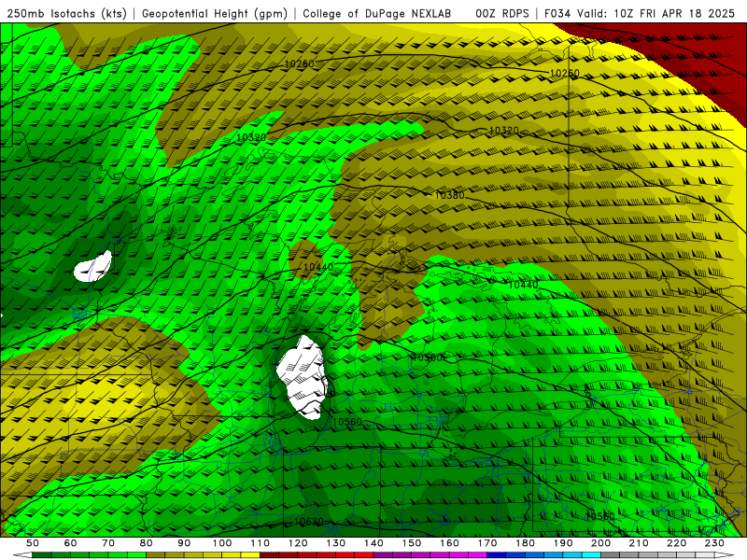Click the 'College of DuPage NEXLAB' text
The width and height of the screenshot is (747, 560).
(x=377, y=13)
